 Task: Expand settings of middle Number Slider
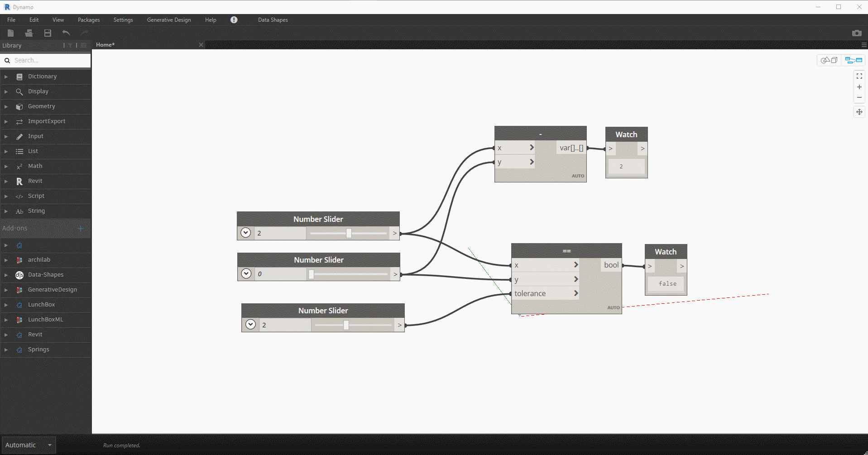point(246,273)
